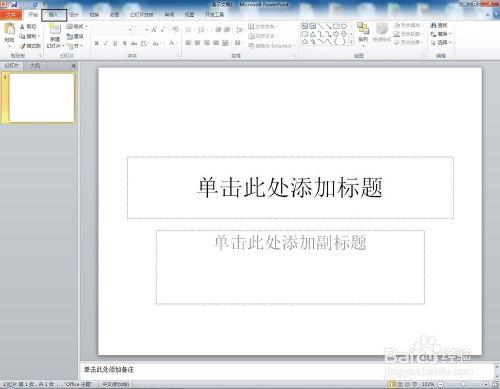Toggle Align Text Left

coord(188,43)
